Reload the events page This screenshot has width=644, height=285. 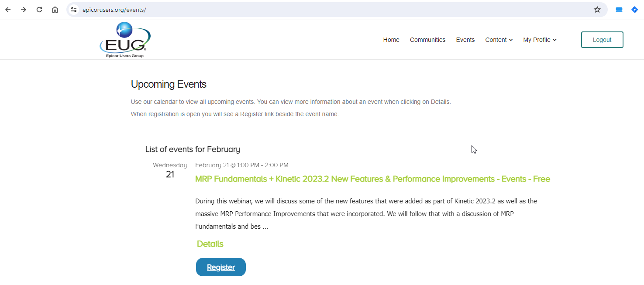(x=39, y=9)
